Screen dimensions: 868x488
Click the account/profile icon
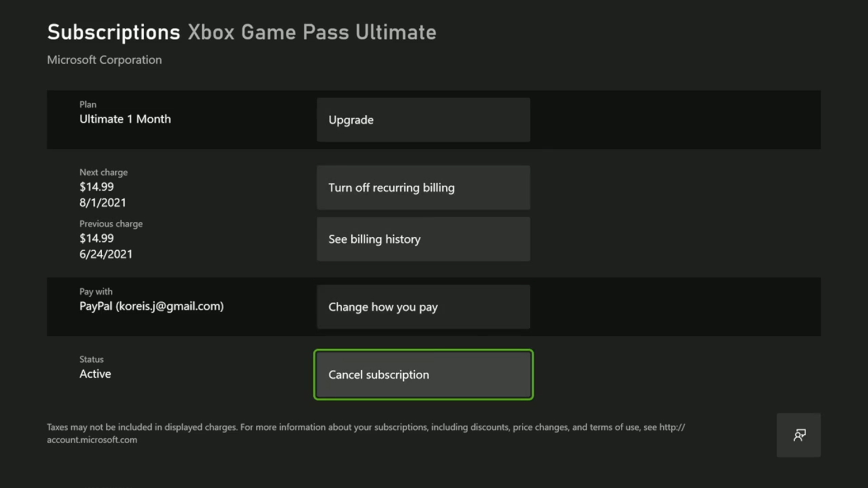click(x=799, y=434)
